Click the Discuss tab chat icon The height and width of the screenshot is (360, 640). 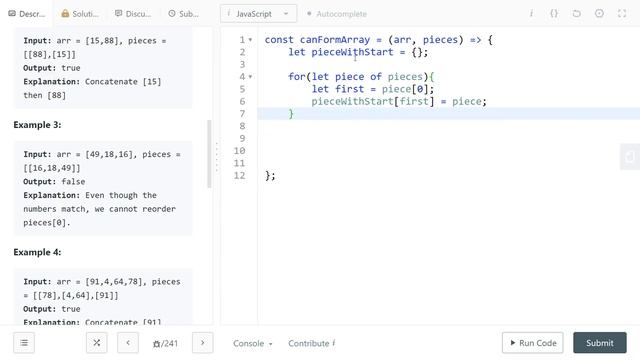pyautogui.click(x=118, y=13)
